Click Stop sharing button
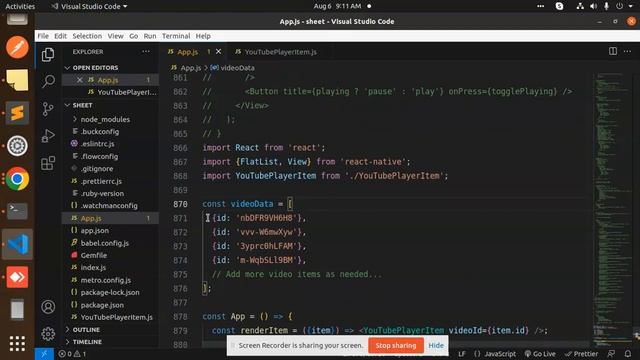 [396, 345]
